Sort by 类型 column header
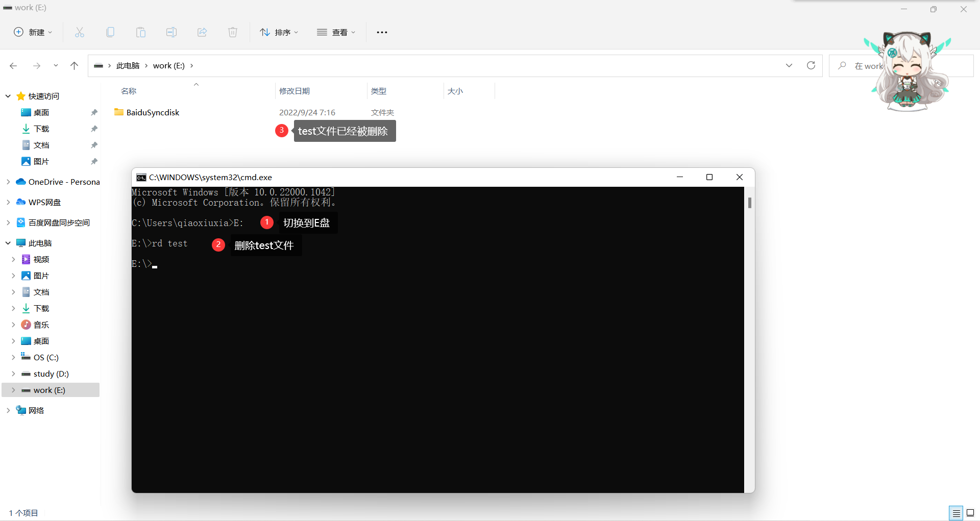Screen dimensions: 980x521 coord(379,91)
